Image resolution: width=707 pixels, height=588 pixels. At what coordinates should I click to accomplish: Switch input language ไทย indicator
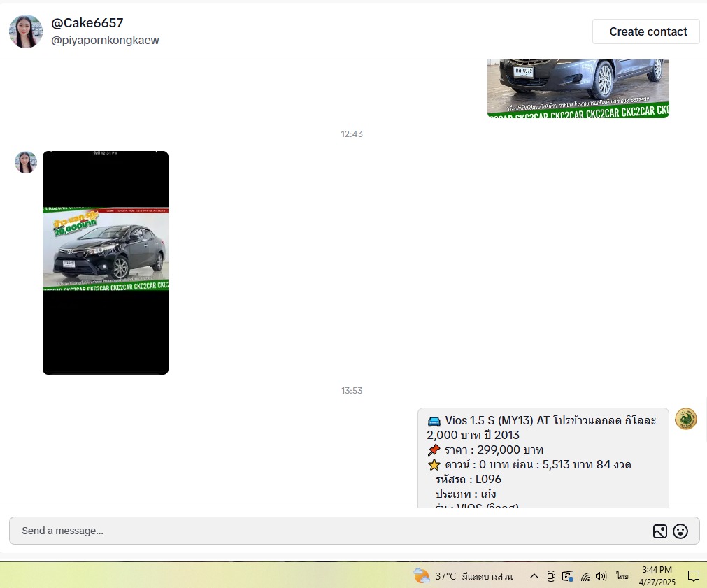(x=622, y=576)
